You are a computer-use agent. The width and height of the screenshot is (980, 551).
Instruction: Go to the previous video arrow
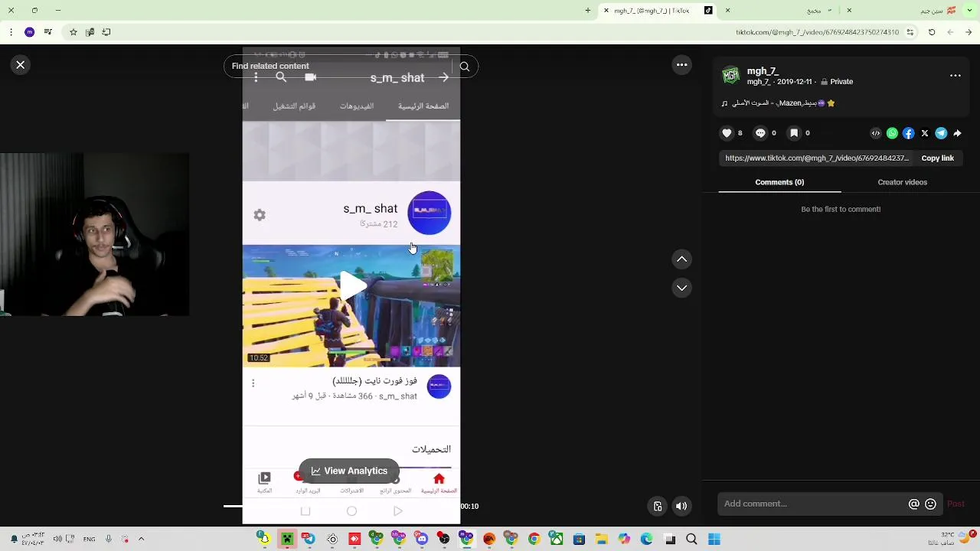682,259
